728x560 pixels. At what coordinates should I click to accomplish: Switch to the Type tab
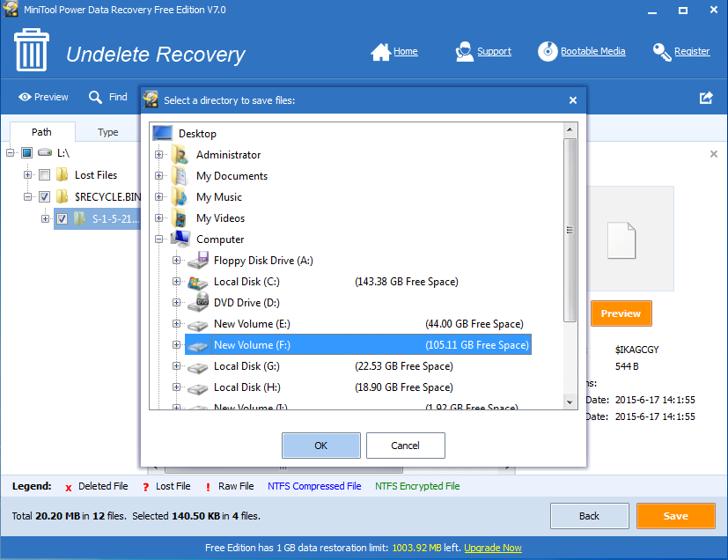107,132
